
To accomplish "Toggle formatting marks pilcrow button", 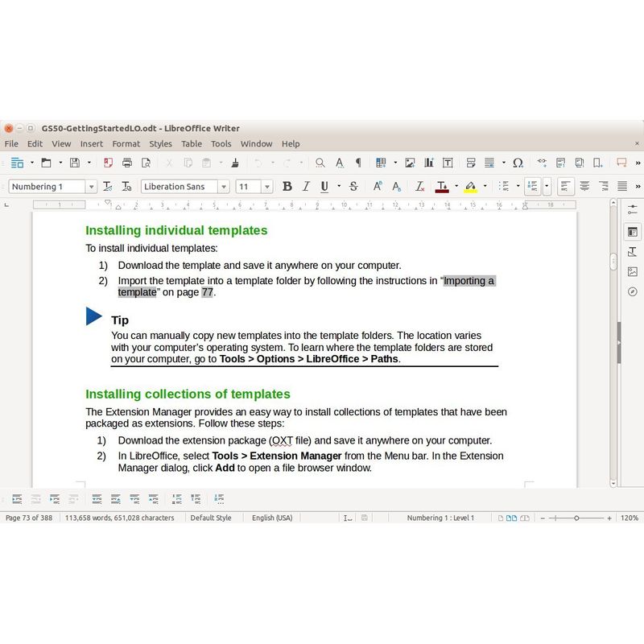I will (x=358, y=163).
